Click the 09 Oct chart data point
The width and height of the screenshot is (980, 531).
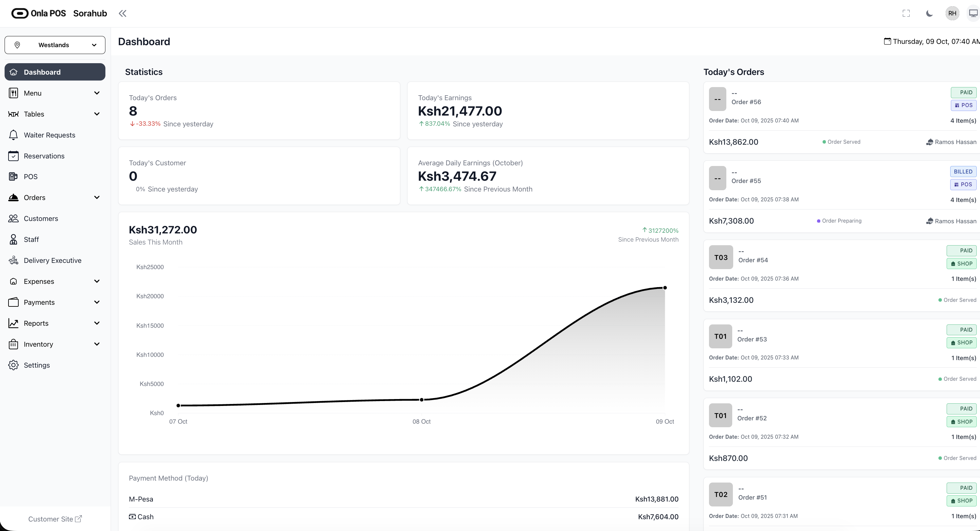click(x=664, y=288)
